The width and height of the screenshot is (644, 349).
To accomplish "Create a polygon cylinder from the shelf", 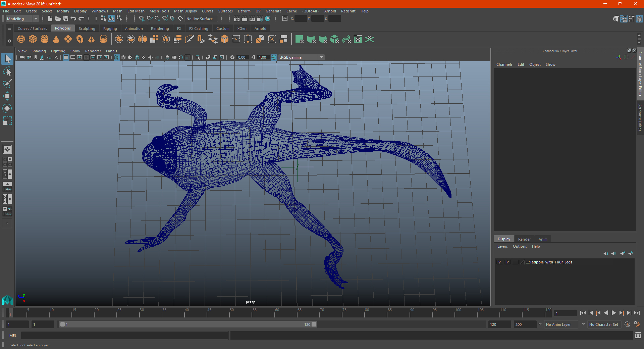I will coord(45,39).
